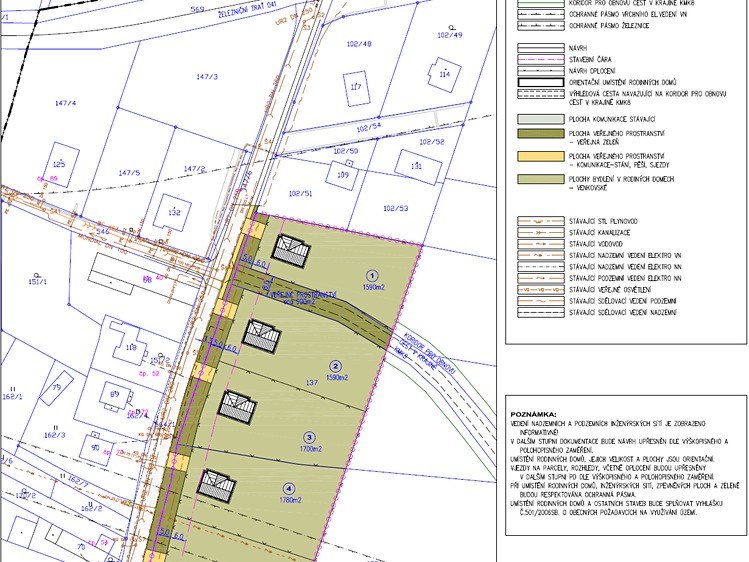Select parcel label '102/51'
The image size is (749, 562).
[x=300, y=193]
